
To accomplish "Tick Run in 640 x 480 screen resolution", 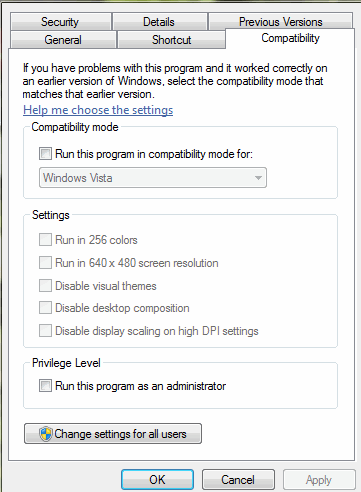I will (45, 262).
